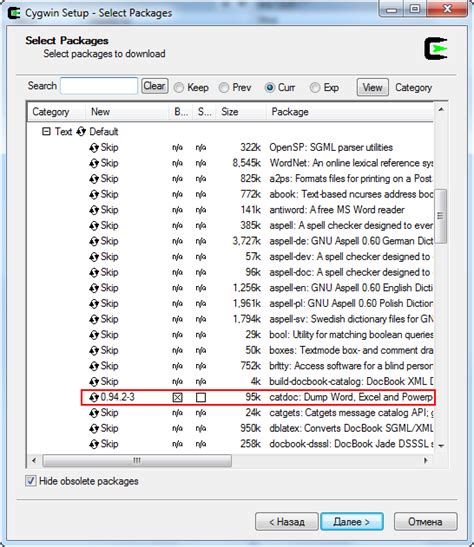Toggle Hide obsolete packages checkbox
The height and width of the screenshot is (547, 474).
(30, 481)
